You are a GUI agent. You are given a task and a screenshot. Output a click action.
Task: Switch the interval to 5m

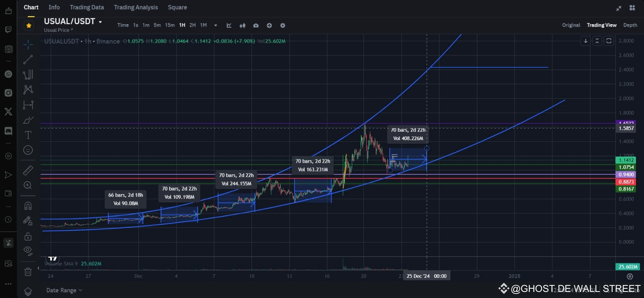click(157, 25)
